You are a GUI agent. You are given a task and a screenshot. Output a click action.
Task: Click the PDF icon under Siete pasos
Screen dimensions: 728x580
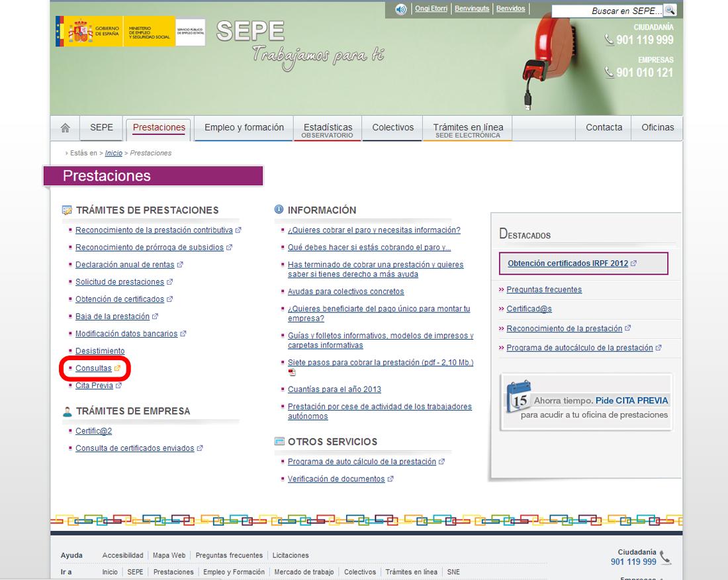292,373
